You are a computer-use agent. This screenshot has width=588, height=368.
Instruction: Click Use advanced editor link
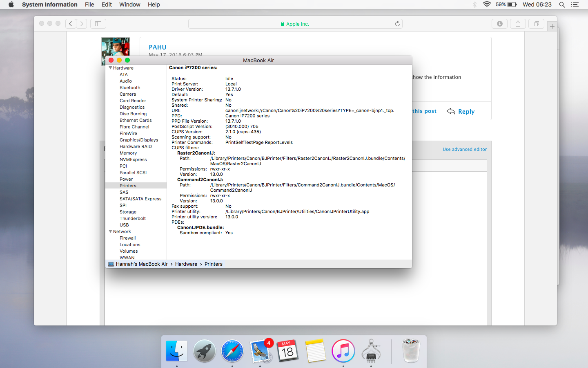point(465,149)
